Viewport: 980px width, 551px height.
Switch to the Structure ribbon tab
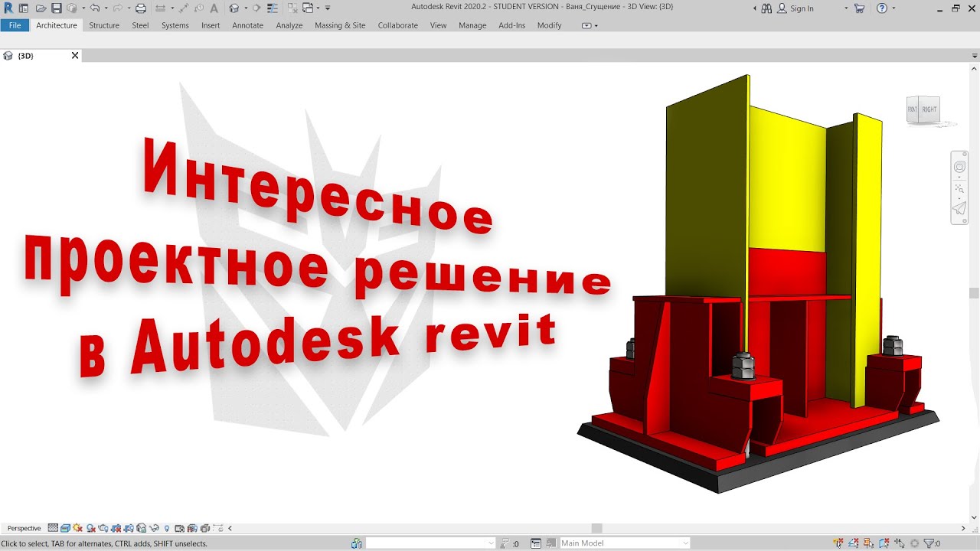pos(104,25)
